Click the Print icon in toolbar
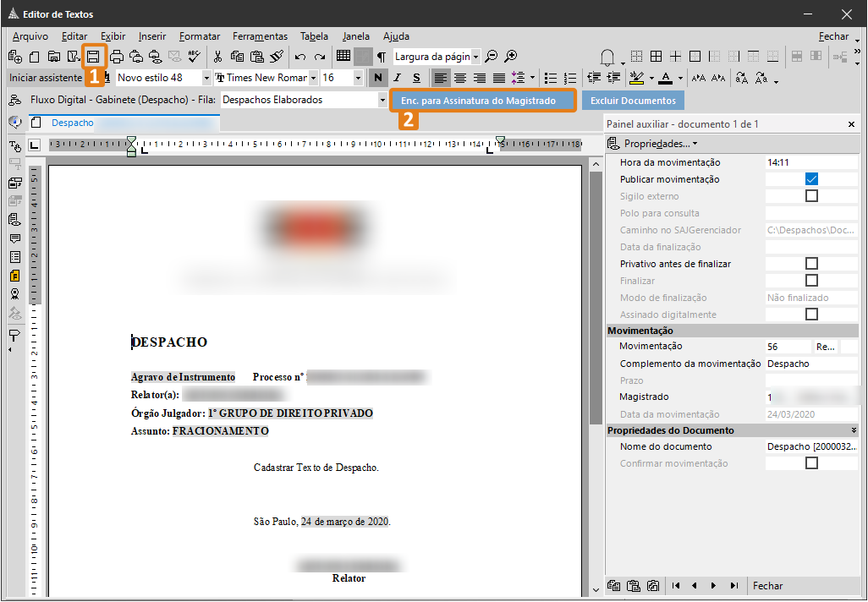The width and height of the screenshot is (868, 602). [x=117, y=57]
